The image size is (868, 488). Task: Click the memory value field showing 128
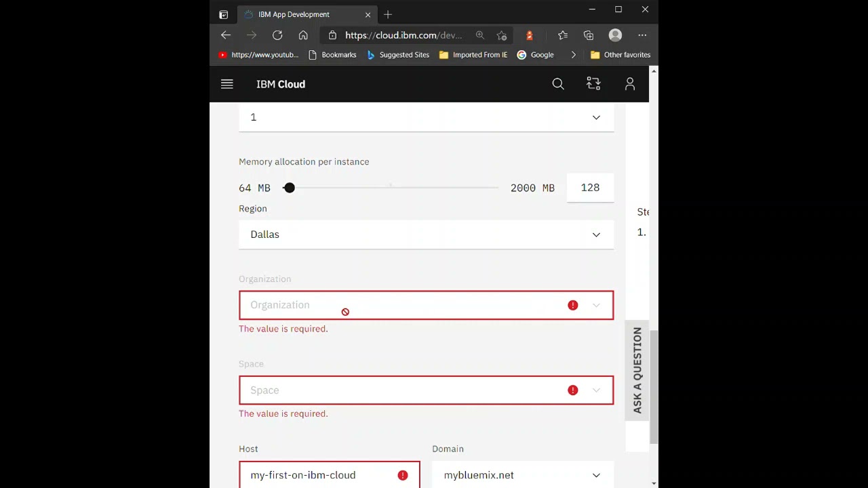[591, 188]
